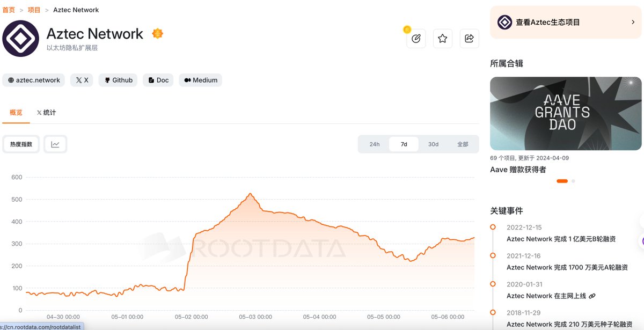This screenshot has width=644, height=330.
Task: Click the 以太坊隐私扩展层 subtitle
Action: click(72, 48)
